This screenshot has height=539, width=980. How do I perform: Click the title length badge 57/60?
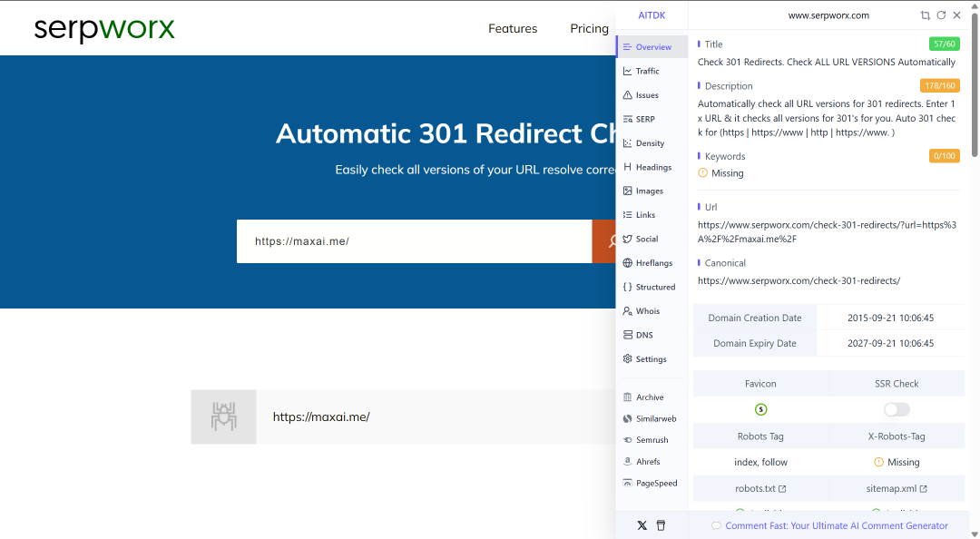945,44
